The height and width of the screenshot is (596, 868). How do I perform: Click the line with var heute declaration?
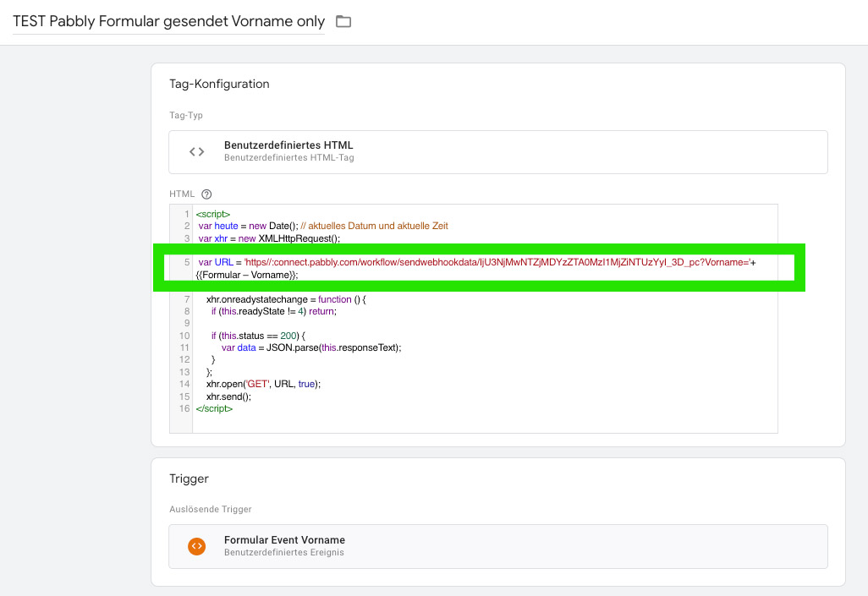click(x=323, y=226)
